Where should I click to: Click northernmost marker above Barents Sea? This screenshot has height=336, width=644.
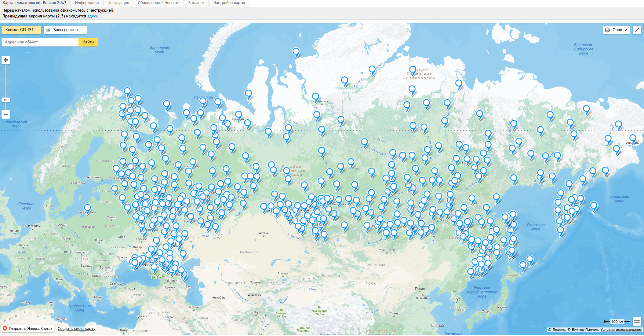tap(296, 51)
